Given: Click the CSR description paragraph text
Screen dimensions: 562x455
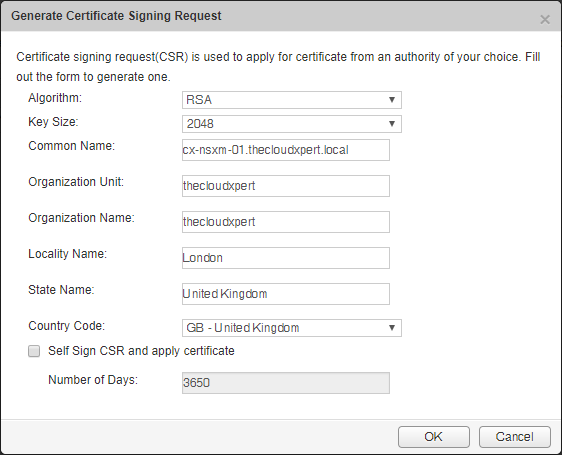Looking at the screenshot, I should [x=278, y=67].
